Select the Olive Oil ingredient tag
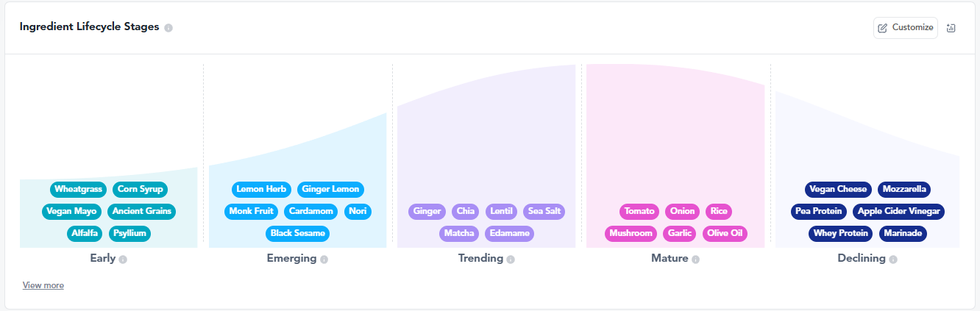Screen dimensions: 980x311 (725, 234)
